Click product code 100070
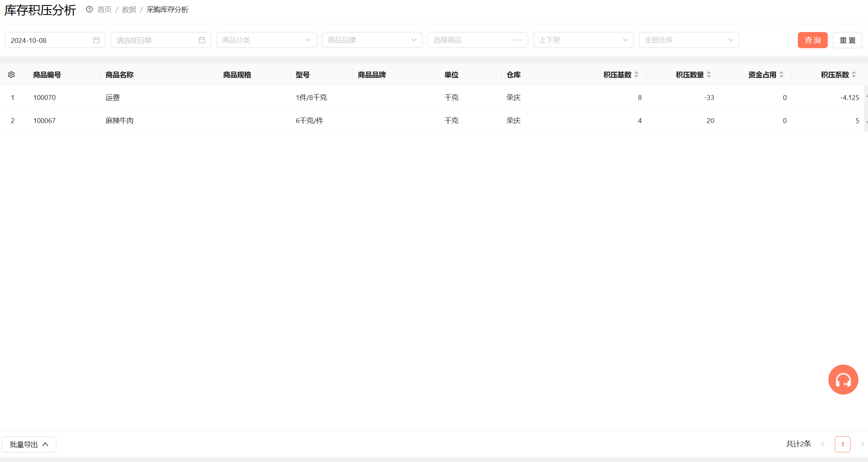Screen dimensions: 868x462 pyautogui.click(x=44, y=97)
